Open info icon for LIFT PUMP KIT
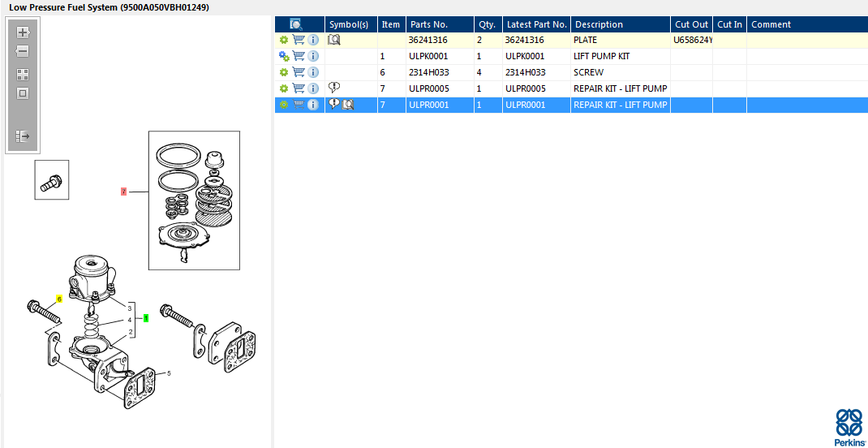This screenshot has width=868, height=448. click(313, 56)
